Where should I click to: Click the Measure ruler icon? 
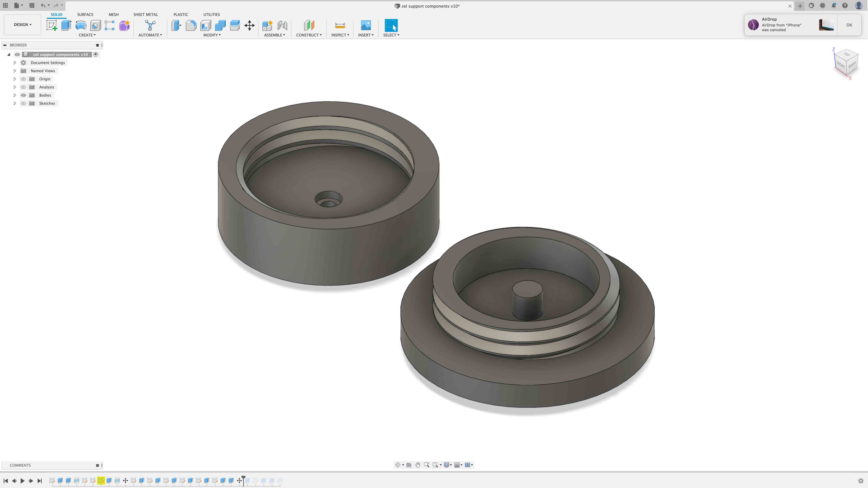click(x=340, y=25)
